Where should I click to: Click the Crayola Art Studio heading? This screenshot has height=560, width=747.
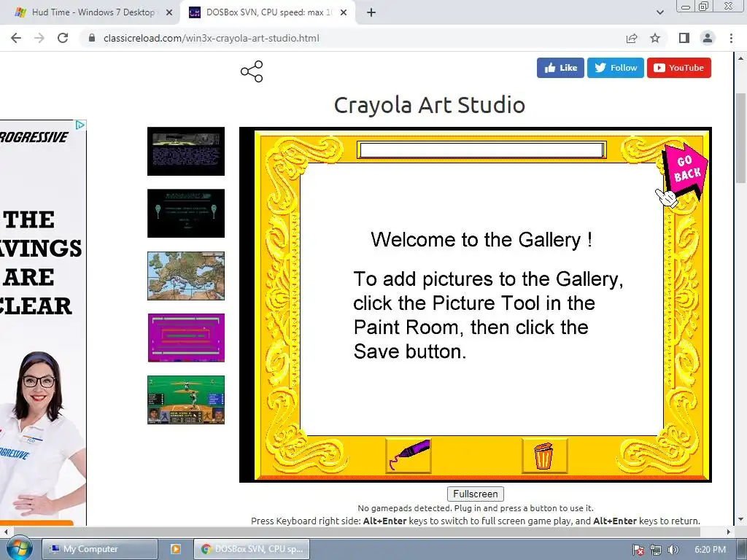[429, 105]
